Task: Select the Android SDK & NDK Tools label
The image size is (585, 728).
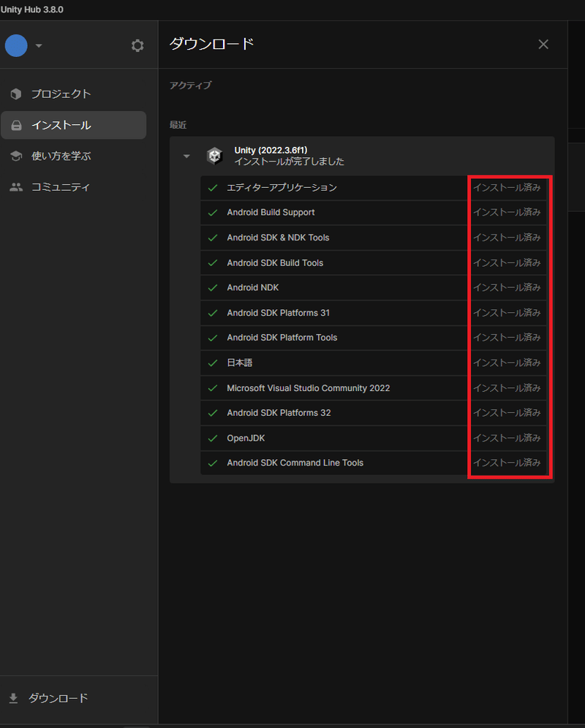Action: (278, 238)
